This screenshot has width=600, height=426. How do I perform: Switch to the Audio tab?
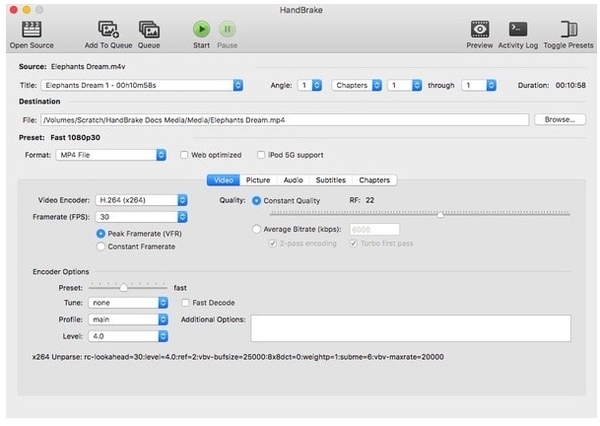(293, 180)
